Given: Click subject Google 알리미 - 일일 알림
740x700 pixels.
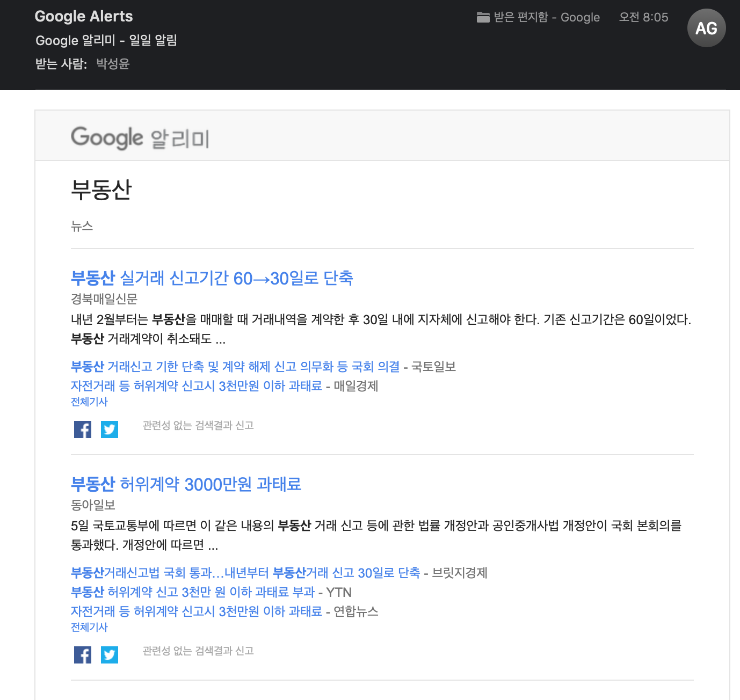Looking at the screenshot, I should (x=106, y=40).
